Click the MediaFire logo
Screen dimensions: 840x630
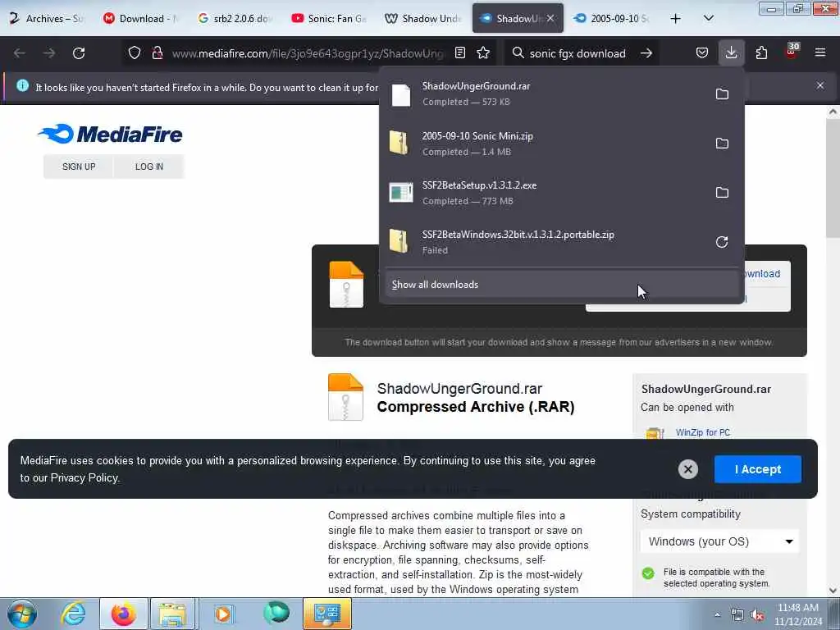pyautogui.click(x=111, y=134)
